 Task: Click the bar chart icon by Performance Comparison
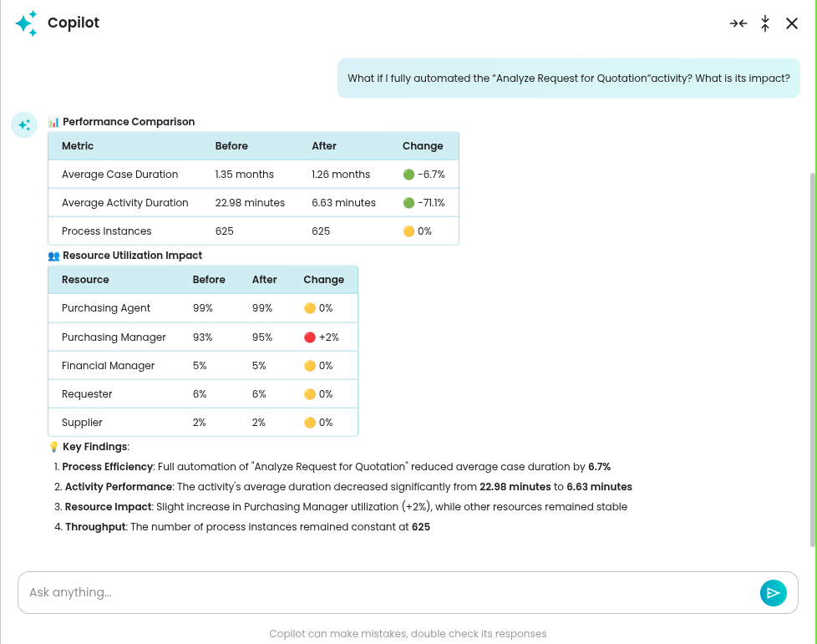coord(54,122)
